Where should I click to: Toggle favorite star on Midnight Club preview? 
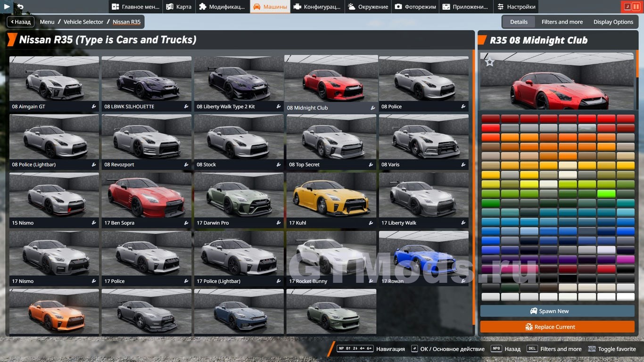[x=490, y=62]
